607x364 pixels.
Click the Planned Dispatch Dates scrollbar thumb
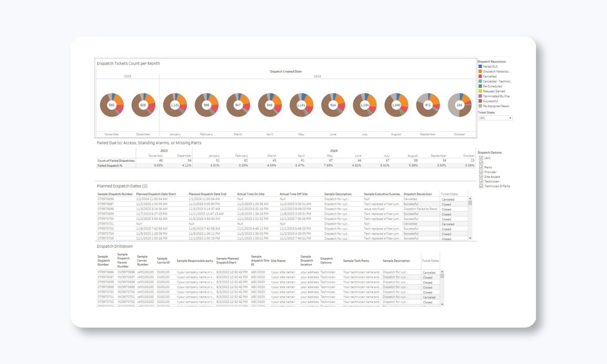[x=470, y=203]
